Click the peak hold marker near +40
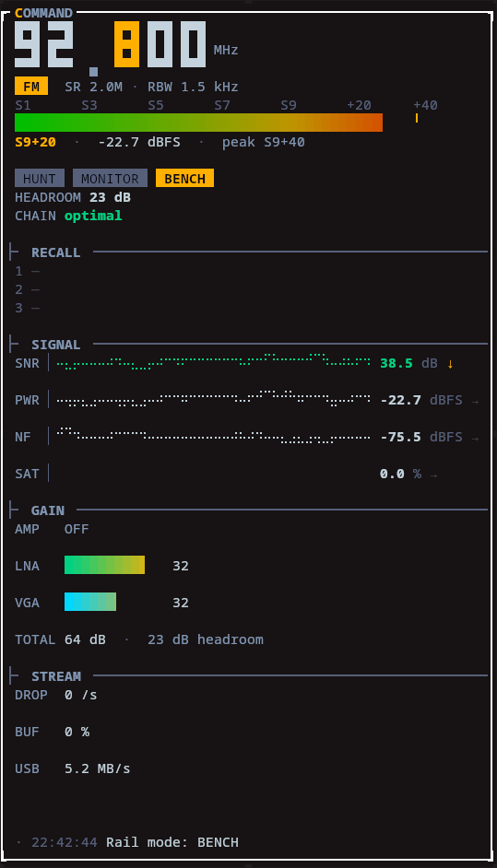The width and height of the screenshot is (497, 868). pyautogui.click(x=416, y=119)
